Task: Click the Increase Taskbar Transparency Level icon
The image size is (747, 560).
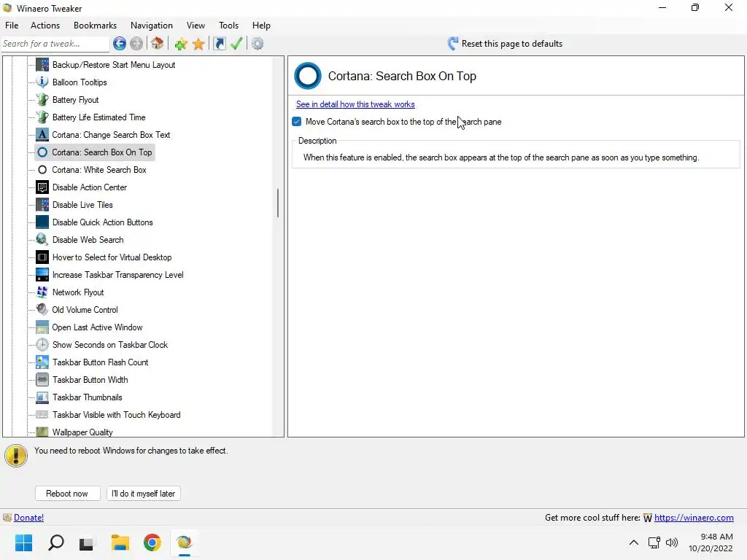Action: 42,275
